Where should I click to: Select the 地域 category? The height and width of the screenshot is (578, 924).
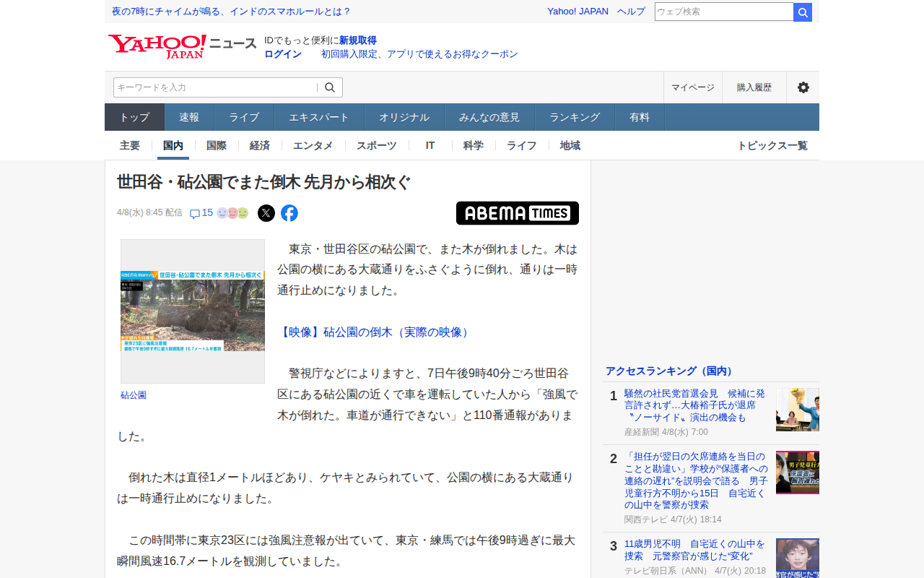(x=570, y=145)
